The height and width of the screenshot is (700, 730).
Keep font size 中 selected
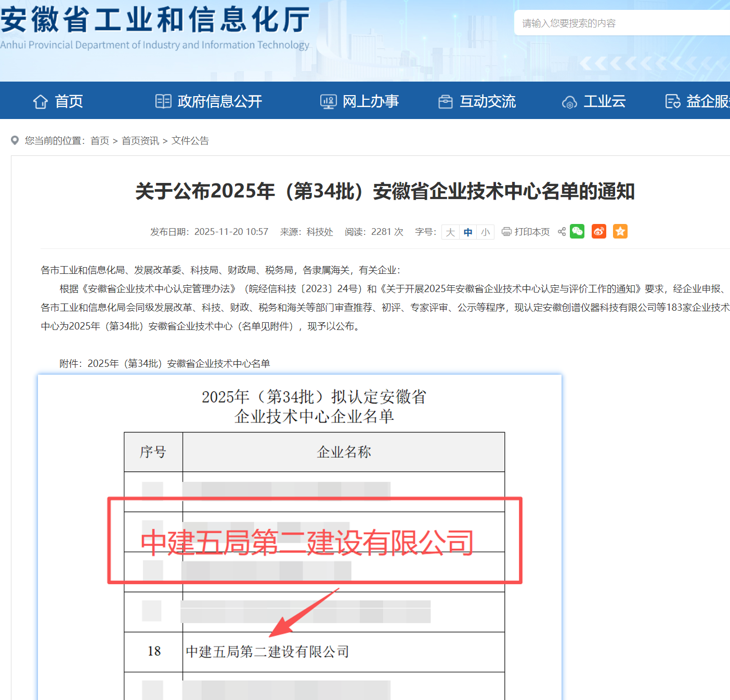pyautogui.click(x=467, y=232)
